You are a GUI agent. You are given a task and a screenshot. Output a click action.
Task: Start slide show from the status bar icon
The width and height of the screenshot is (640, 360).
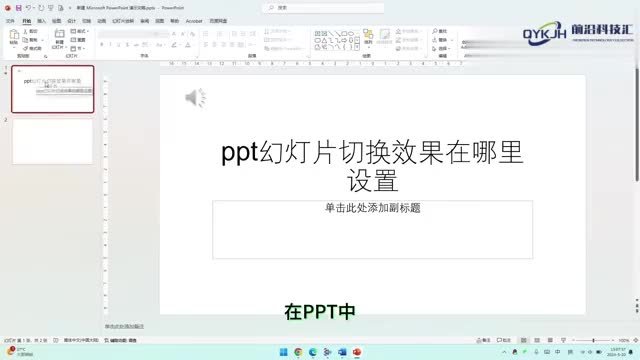coord(563,340)
